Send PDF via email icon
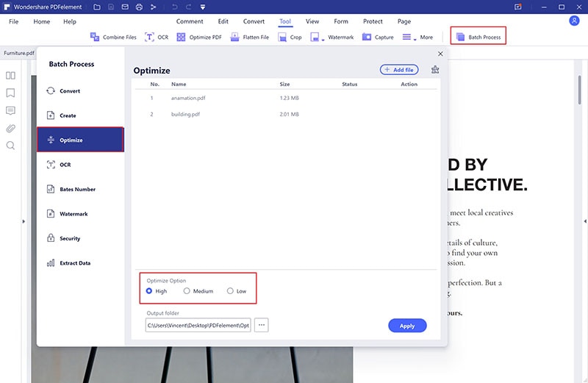588x383 pixels. coord(125,7)
